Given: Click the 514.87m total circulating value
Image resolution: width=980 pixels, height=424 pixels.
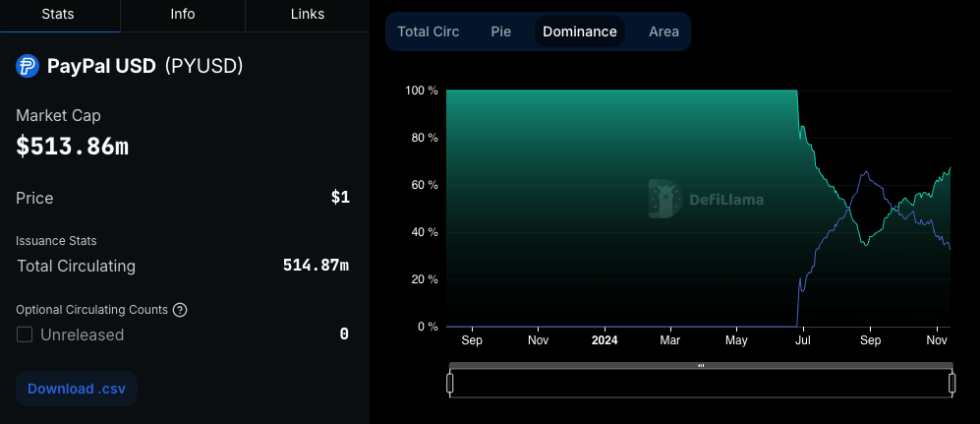Looking at the screenshot, I should [x=316, y=266].
